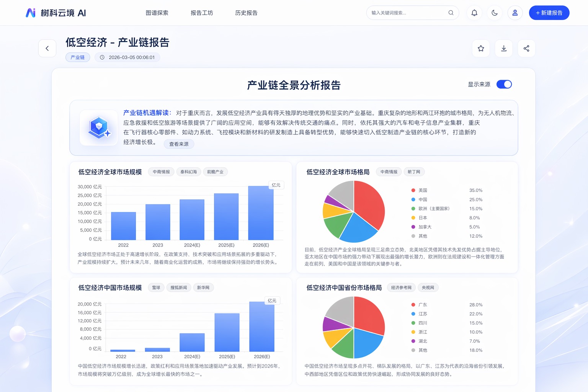588x392 pixels.
Task: Click the 2026-03-05 00:06:01 timestamp
Action: (132, 57)
